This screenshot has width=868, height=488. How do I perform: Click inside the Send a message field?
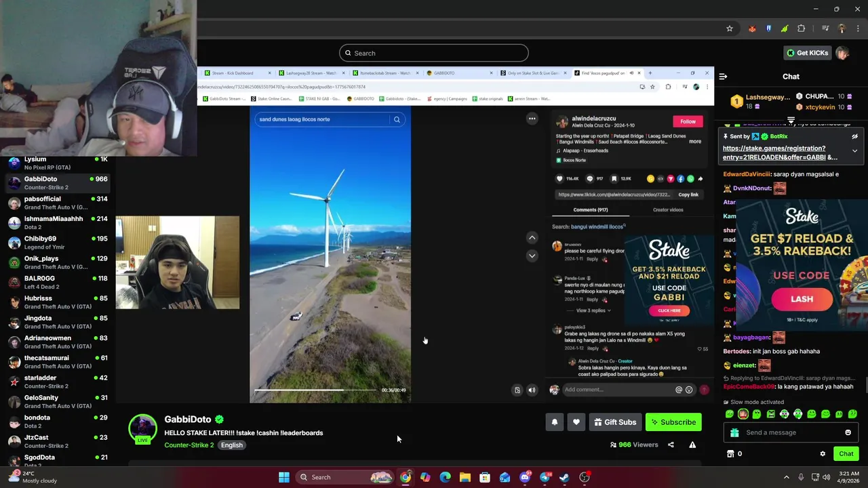pos(790,432)
